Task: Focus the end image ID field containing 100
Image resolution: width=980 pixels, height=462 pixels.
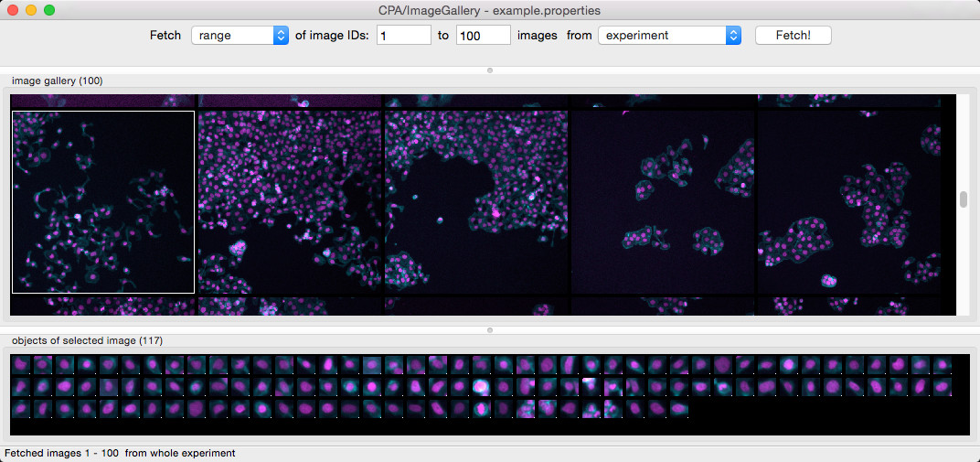Action: pos(484,36)
